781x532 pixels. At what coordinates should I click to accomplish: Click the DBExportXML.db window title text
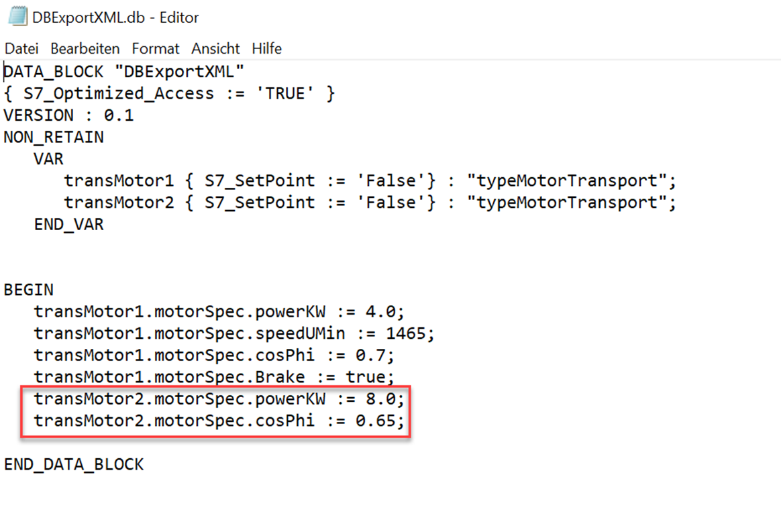(115, 17)
